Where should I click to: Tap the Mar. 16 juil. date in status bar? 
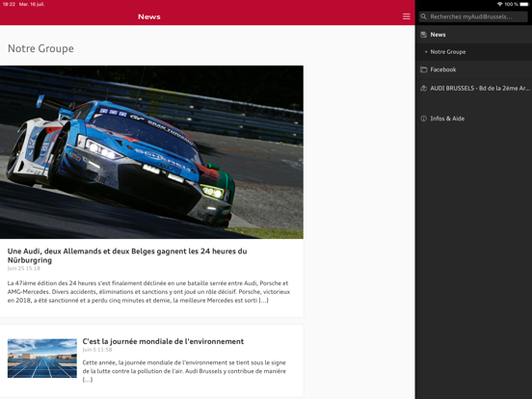click(32, 4)
